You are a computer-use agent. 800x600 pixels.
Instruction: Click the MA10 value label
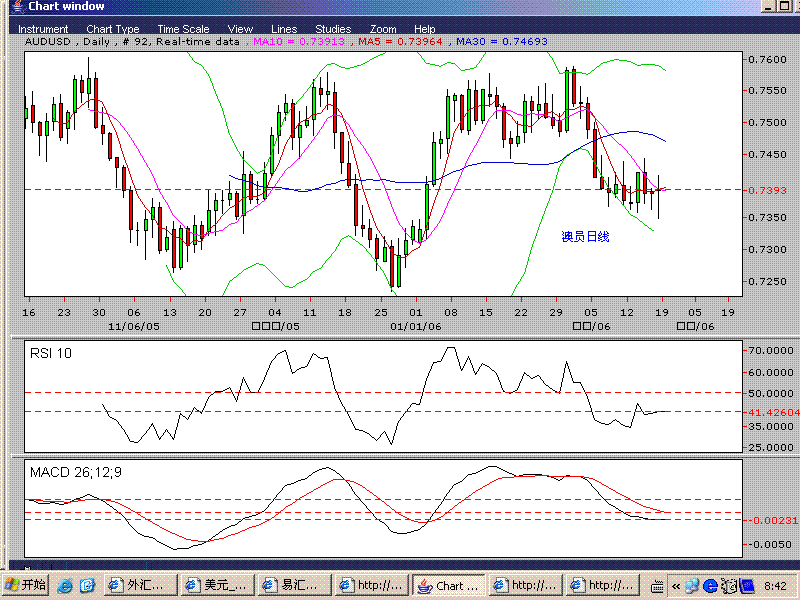[299, 41]
